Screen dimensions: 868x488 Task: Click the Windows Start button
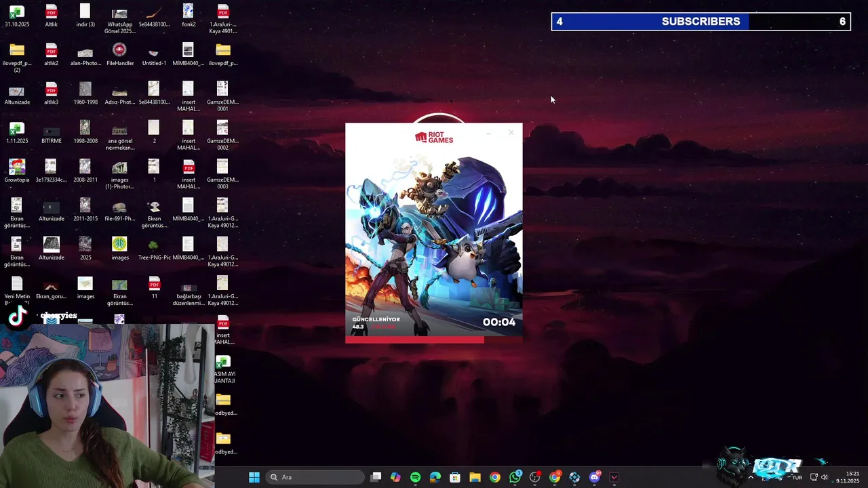tap(254, 477)
